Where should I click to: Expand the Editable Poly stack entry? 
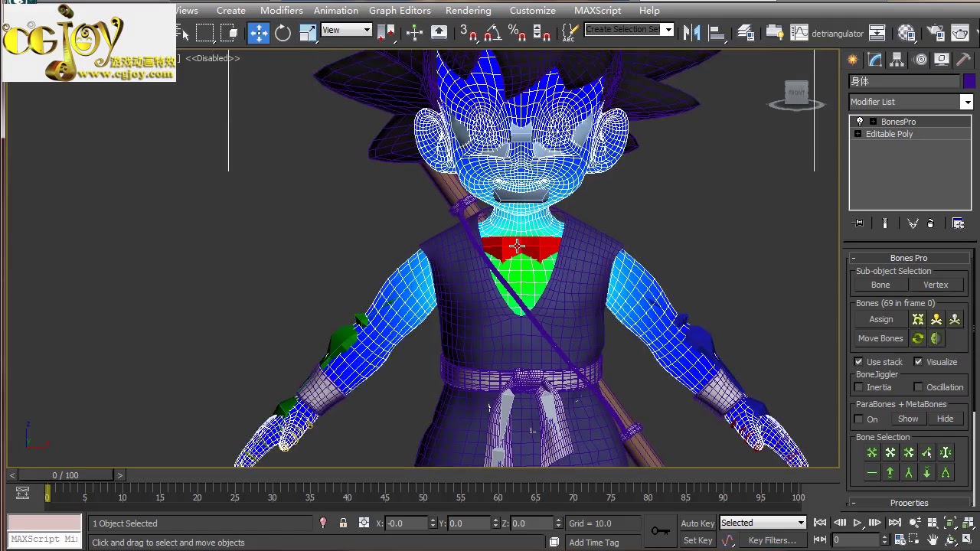857,134
